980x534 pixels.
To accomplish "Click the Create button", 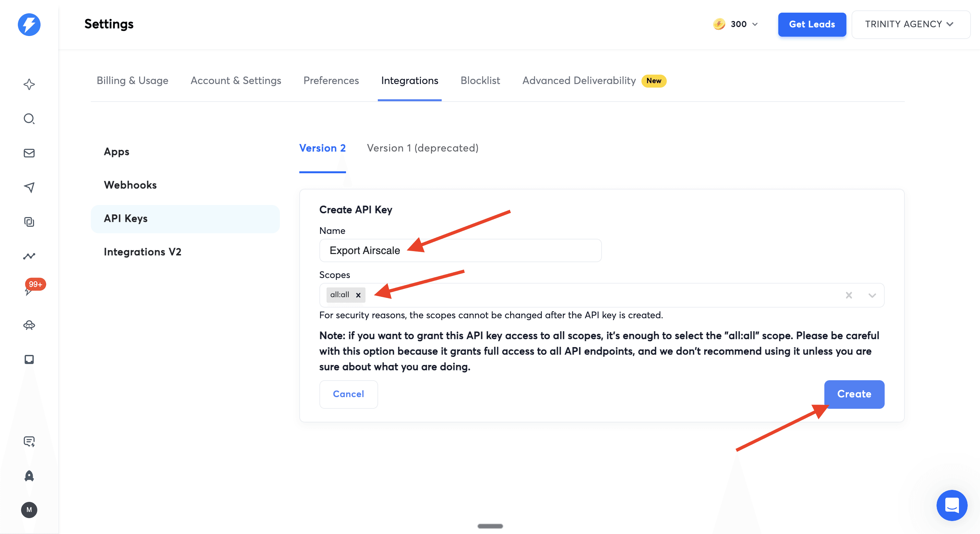I will tap(854, 394).
